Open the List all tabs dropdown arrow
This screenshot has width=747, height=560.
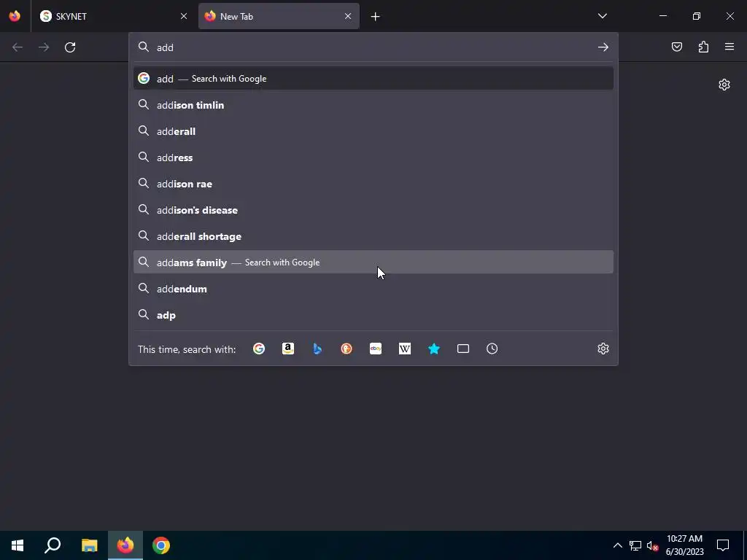[602, 16]
